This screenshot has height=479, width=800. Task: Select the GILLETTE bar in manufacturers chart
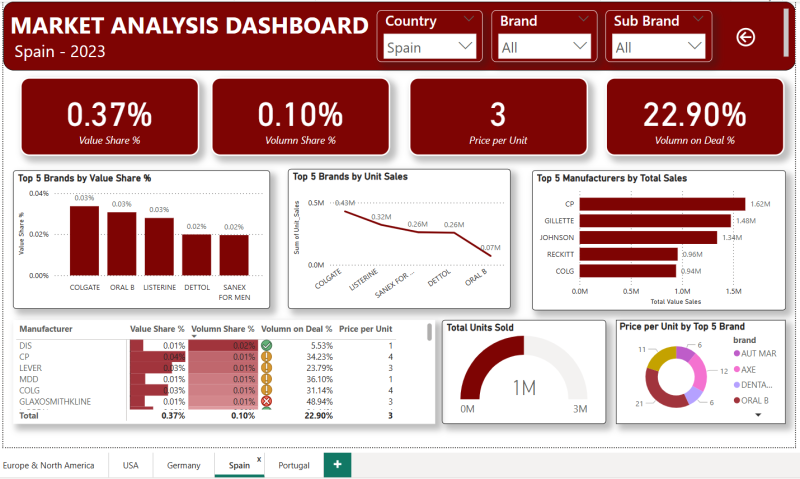tap(655, 221)
